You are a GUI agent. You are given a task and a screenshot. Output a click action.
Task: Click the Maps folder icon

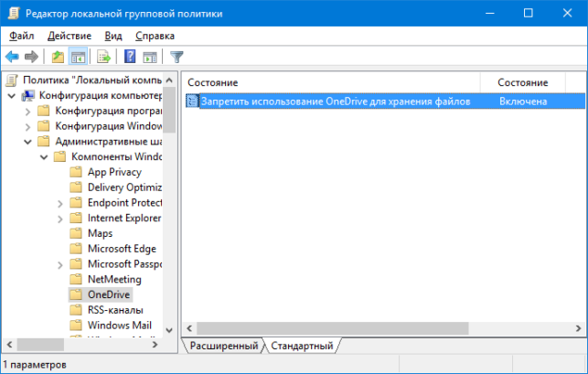[x=76, y=233]
